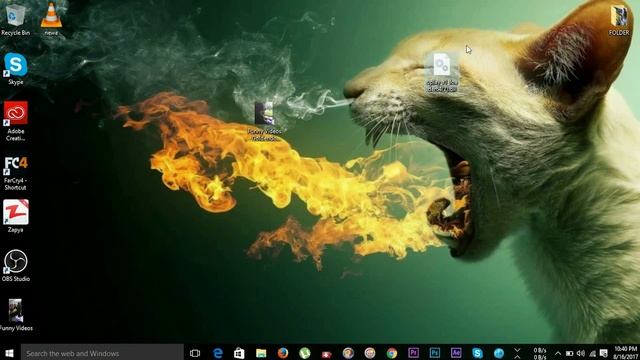Screen dimensions: 640x360
Task: Open Adobe Photoshop on the taskbar
Action: [x=435, y=352]
